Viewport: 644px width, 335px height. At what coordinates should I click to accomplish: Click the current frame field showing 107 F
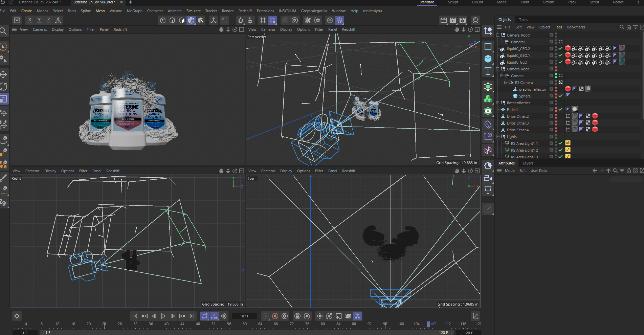pos(244,316)
